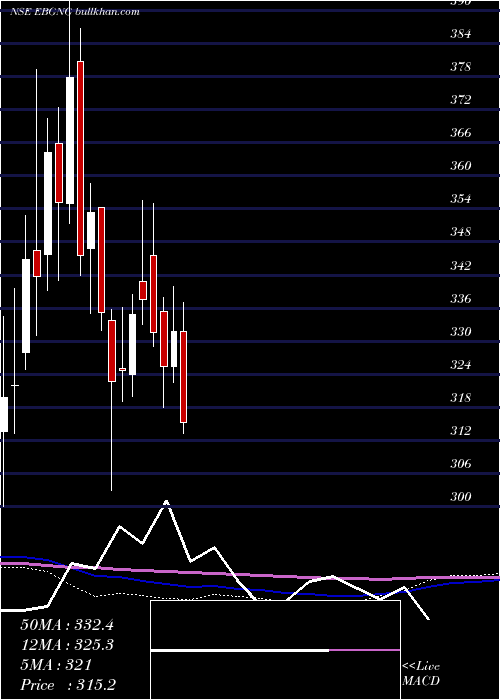
Task: Click the 354 price axis label
Action: point(460,199)
